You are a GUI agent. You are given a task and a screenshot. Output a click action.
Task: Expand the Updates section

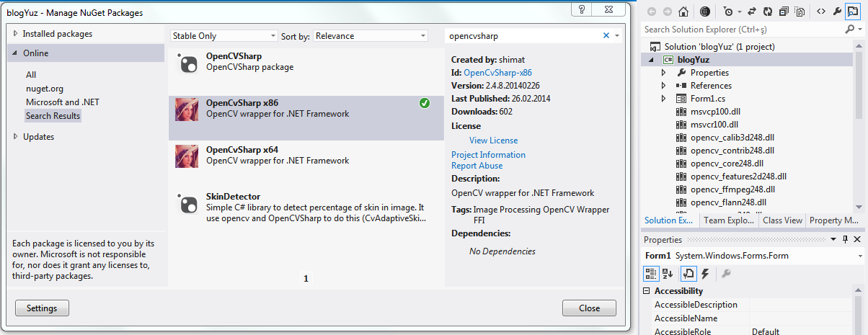click(16, 137)
